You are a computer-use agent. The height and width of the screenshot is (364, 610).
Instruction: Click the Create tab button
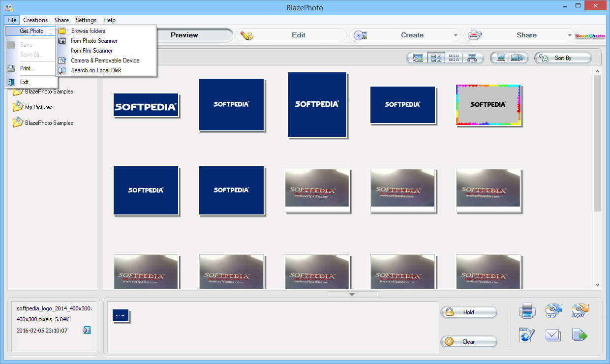coord(405,35)
